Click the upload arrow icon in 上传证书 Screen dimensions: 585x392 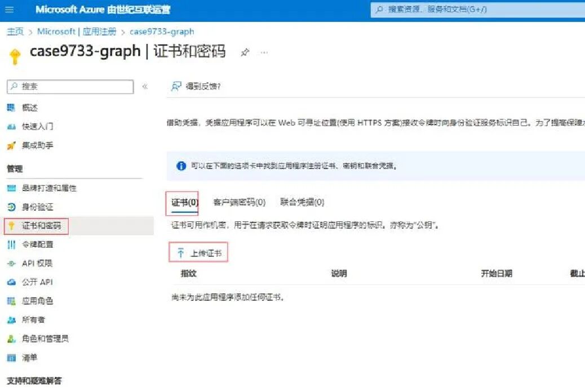tap(180, 253)
